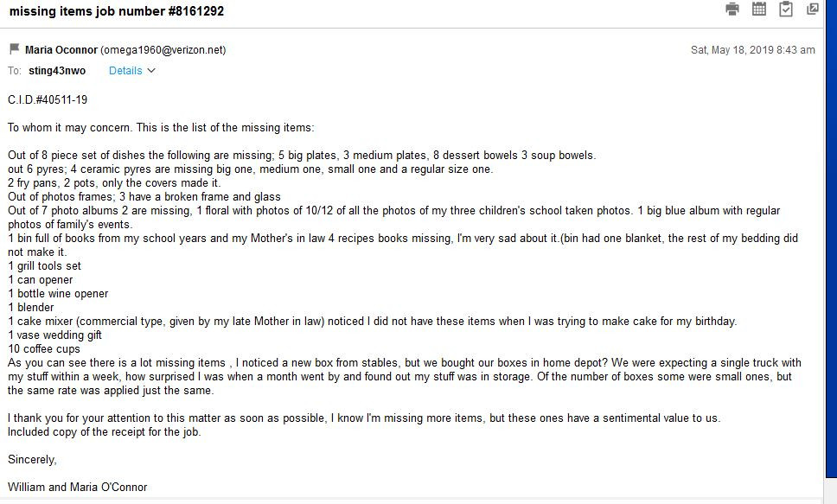Click the C.I.D.#40511-19 reference line
Image resolution: width=837 pixels, height=504 pixels.
pyautogui.click(x=48, y=100)
